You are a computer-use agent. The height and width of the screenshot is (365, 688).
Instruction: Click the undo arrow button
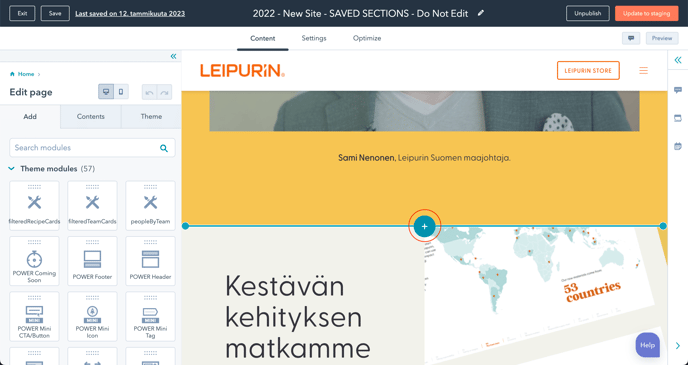149,93
